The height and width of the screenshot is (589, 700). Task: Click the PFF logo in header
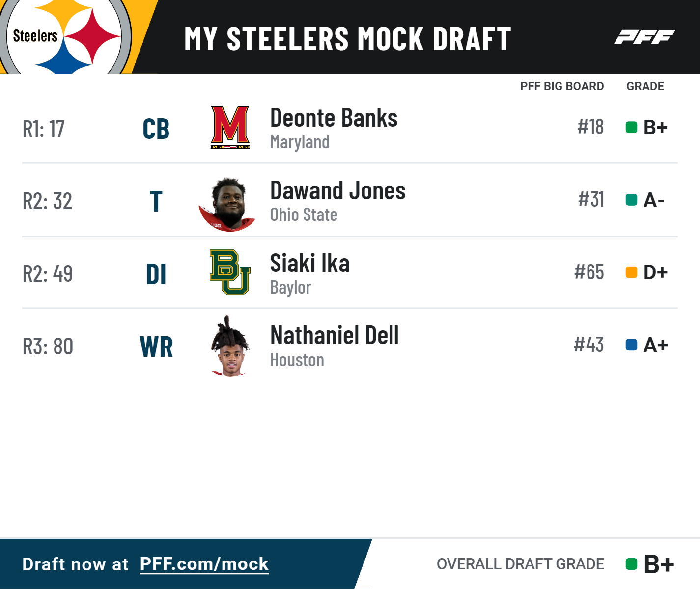click(644, 37)
